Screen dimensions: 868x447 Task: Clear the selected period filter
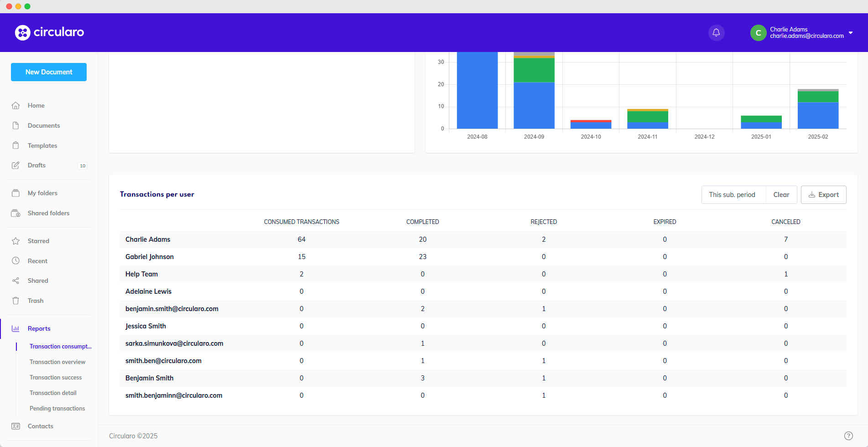781,195
